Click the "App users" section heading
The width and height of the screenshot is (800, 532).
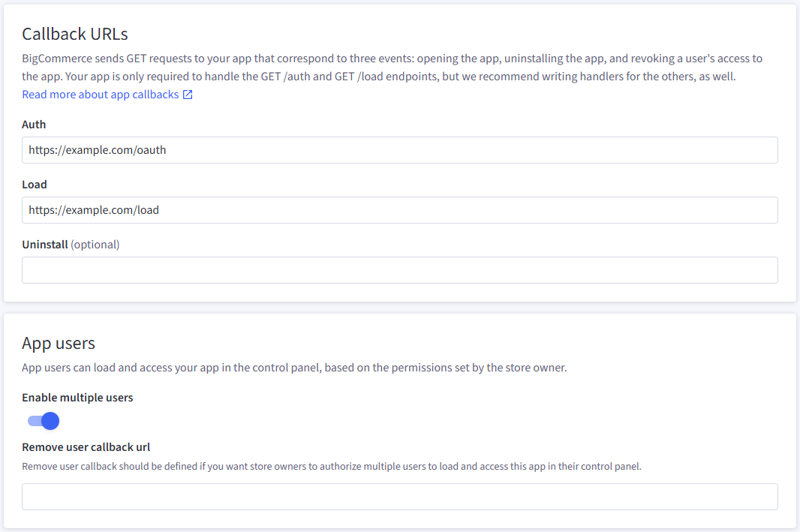pos(59,344)
